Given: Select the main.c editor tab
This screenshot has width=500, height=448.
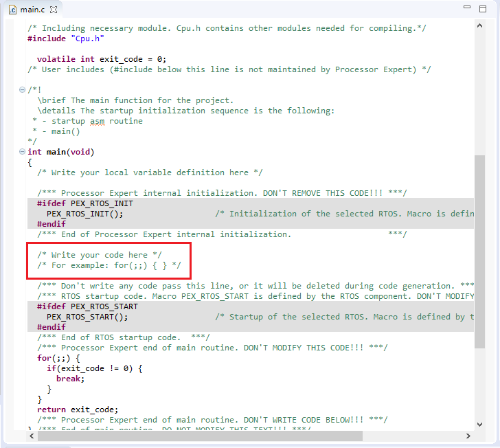Looking at the screenshot, I should [x=33, y=10].
